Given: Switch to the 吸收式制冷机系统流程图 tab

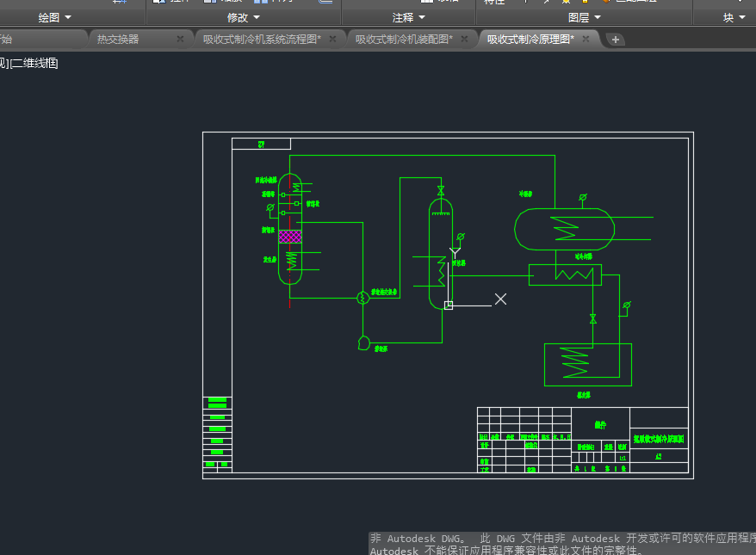Looking at the screenshot, I should [x=262, y=39].
